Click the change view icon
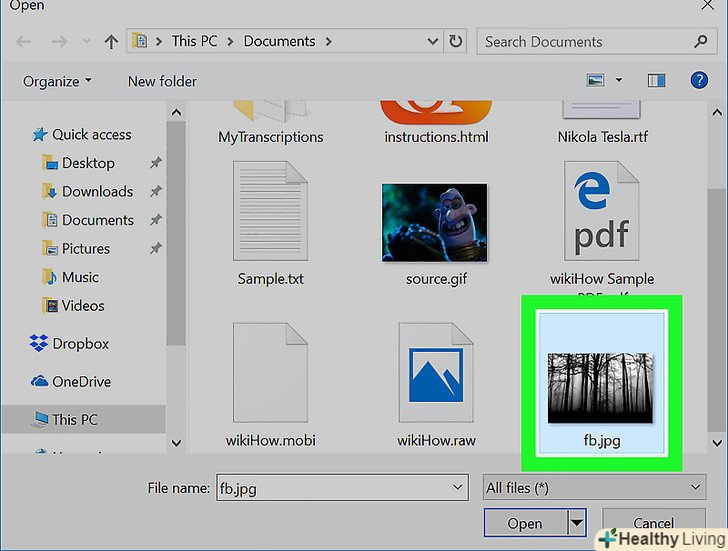728x551 pixels. (x=597, y=80)
